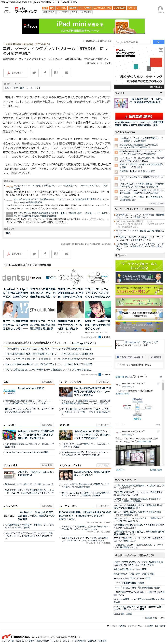Open the dentsu recommended article thumbnail
This screenshot has width=167, height=644.
pyautogui.click(x=16, y=278)
